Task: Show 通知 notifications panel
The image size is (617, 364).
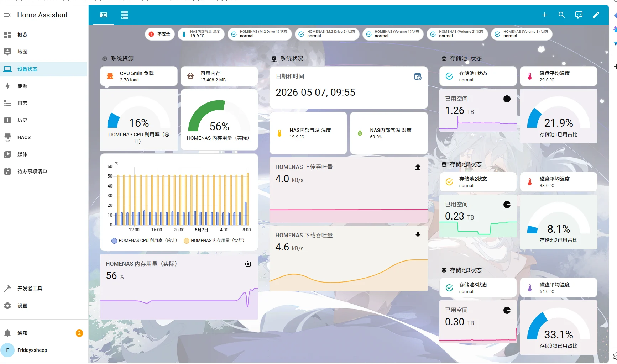Action: click(43, 333)
